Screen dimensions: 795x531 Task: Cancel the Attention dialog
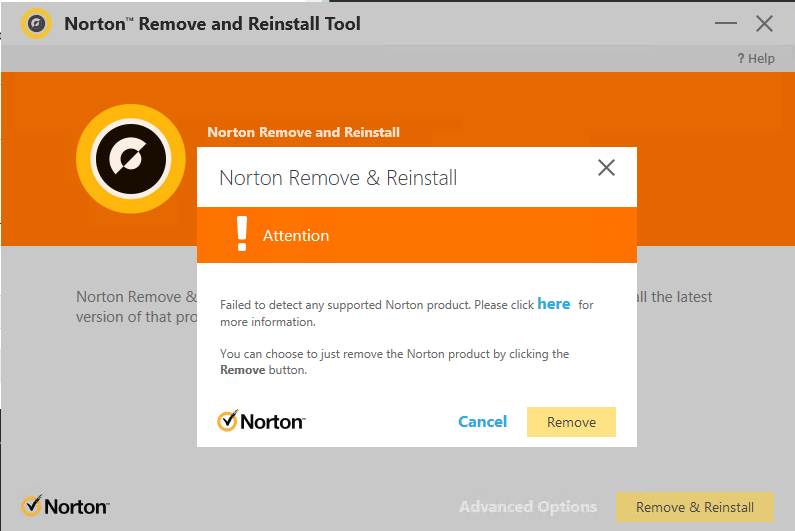click(x=482, y=422)
